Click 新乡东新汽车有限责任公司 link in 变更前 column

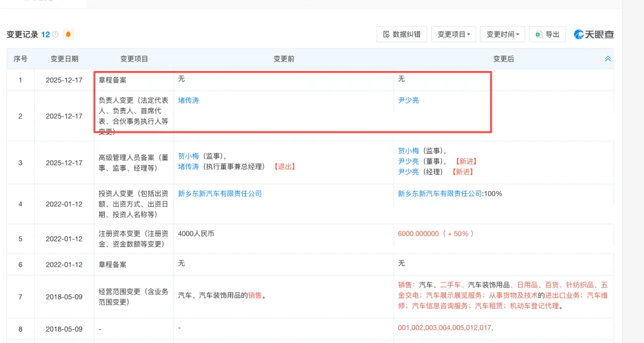[x=219, y=194]
